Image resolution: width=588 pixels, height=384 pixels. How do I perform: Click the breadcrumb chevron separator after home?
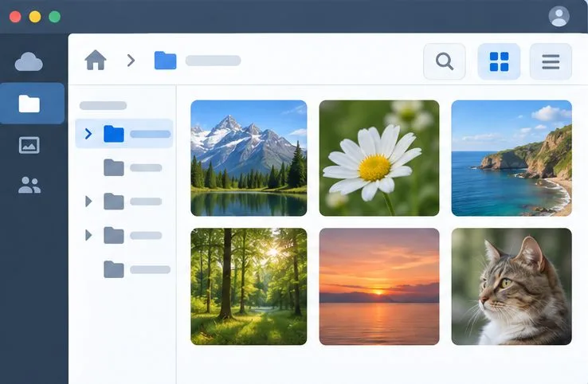(131, 61)
